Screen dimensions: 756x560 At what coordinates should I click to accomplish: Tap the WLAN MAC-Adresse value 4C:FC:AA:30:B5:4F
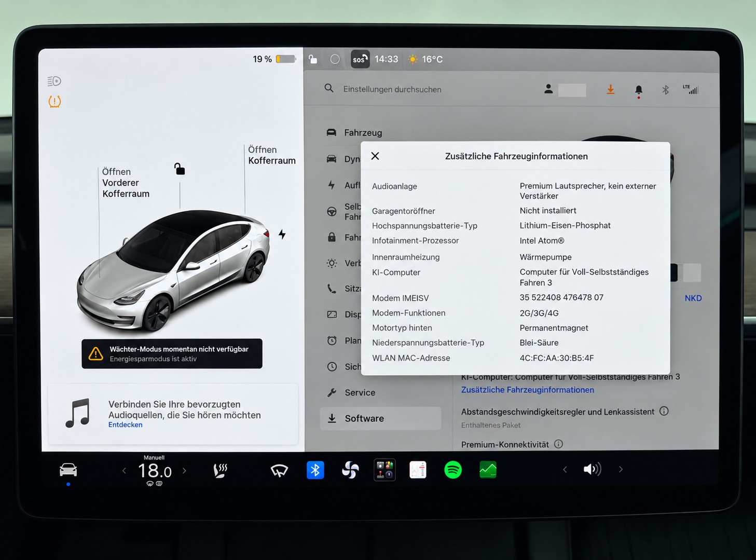pos(557,358)
